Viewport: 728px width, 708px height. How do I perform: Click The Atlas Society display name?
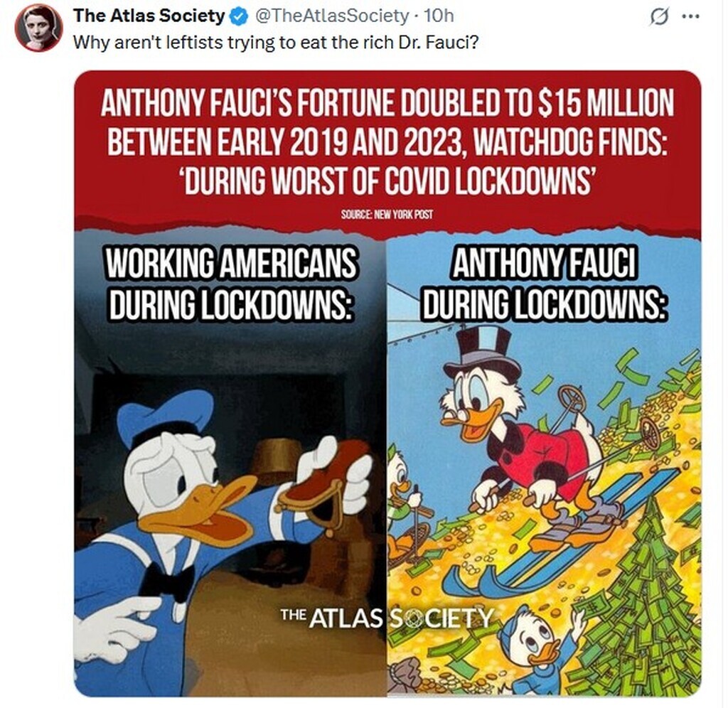pyautogui.click(x=149, y=16)
